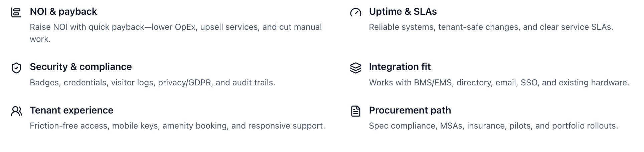
Task: Click the NOI & payback chart icon
Action: coord(16,13)
